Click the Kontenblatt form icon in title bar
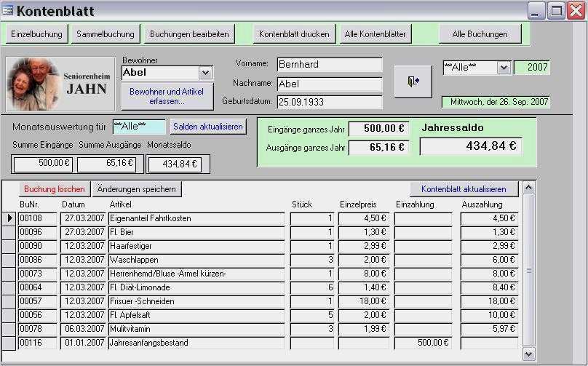Screen dimensions: 588x366 pyautogui.click(x=7, y=10)
